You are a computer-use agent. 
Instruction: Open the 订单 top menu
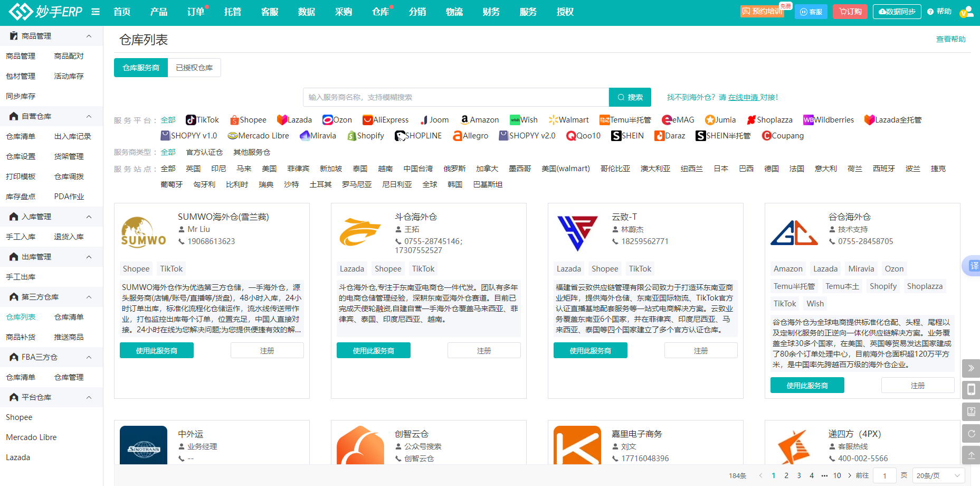[x=196, y=12]
